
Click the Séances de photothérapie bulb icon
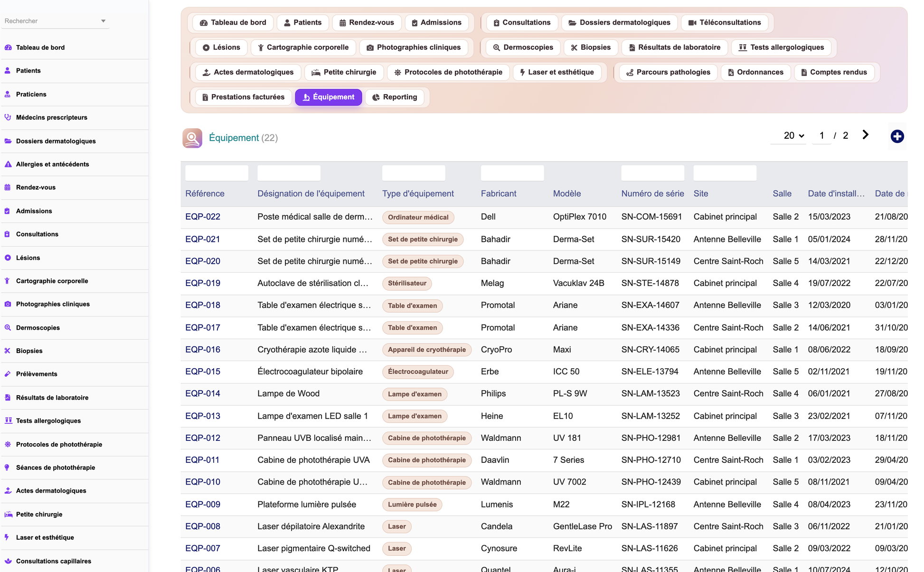point(8,468)
